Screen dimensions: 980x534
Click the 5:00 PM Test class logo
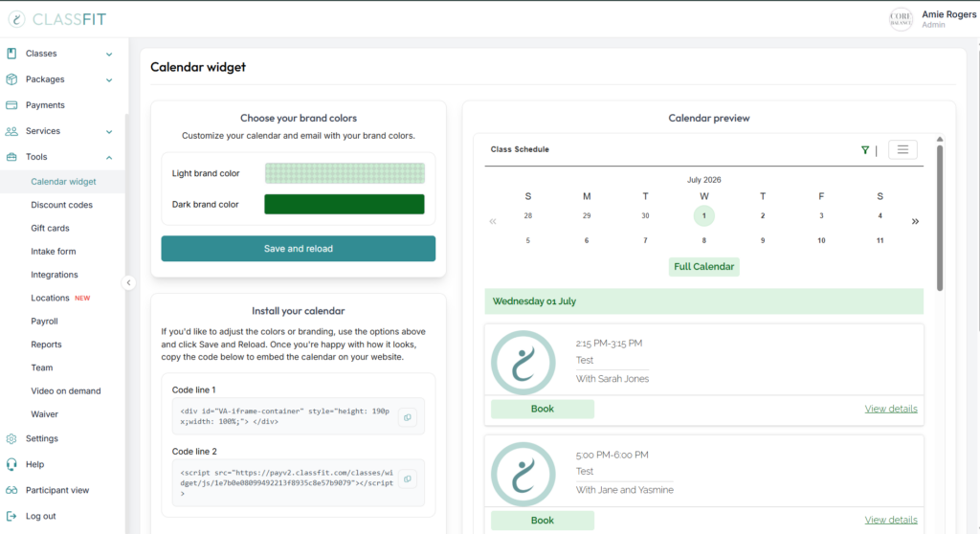(523, 474)
